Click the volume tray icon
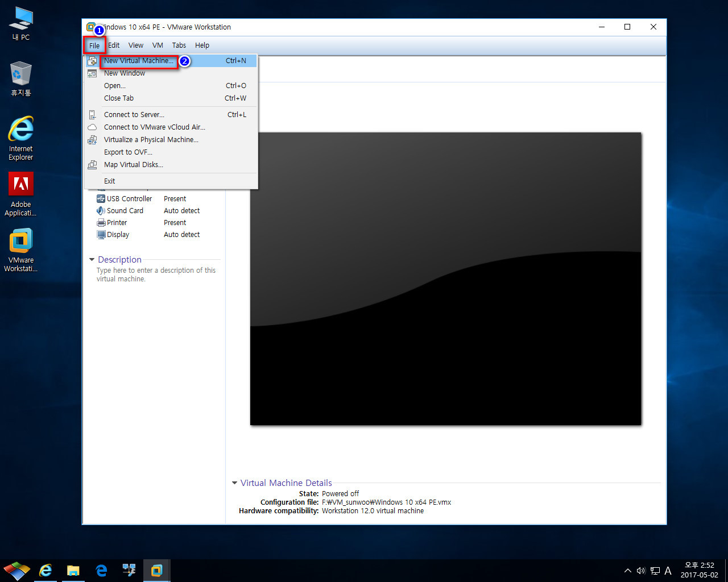 click(641, 571)
